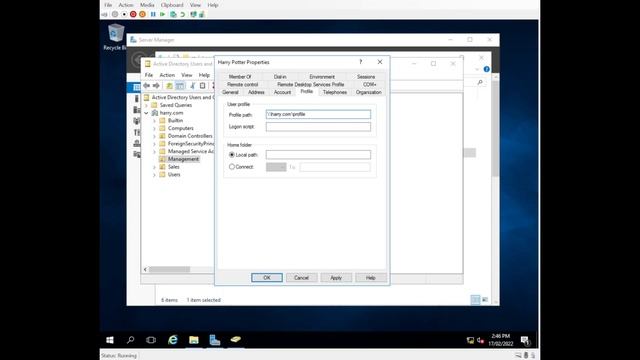Click the Forward arrow in AD Users toolbar
Screen dimensions: 640x360
click(156, 86)
